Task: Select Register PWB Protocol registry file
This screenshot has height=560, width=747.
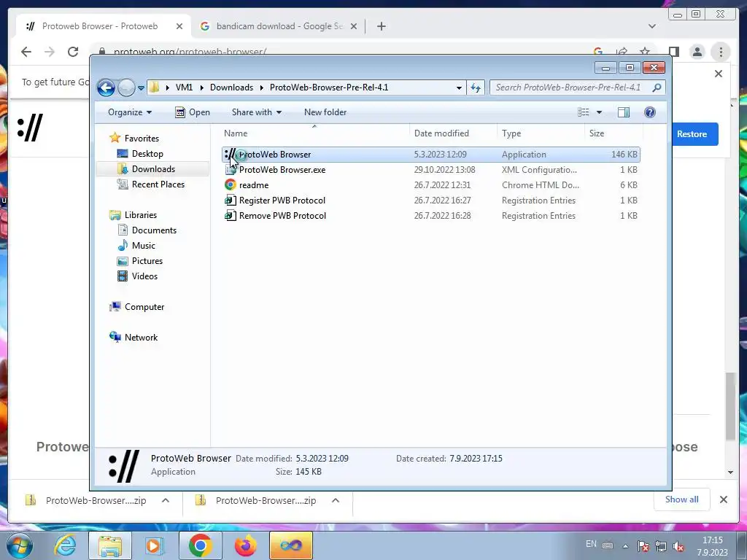Action: pyautogui.click(x=431, y=201)
